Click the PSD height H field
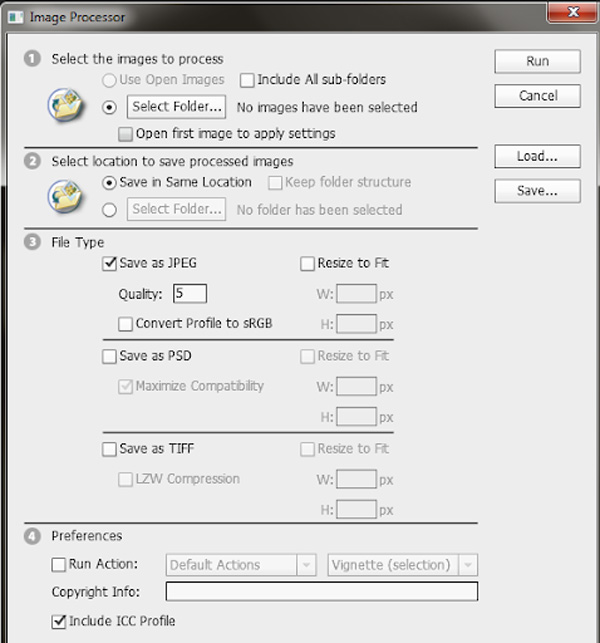 point(356,417)
